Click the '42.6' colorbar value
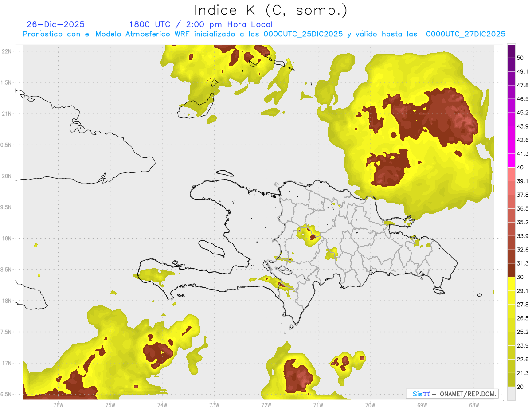 pos(523,140)
